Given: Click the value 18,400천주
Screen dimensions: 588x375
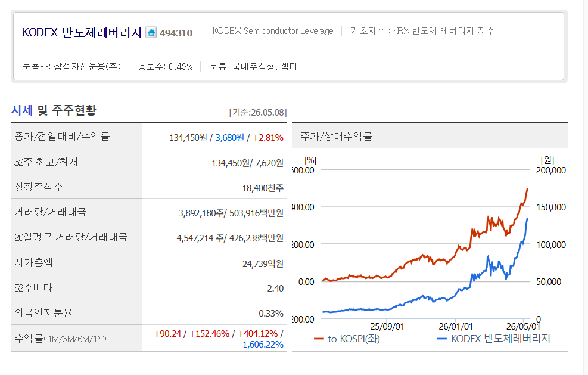Looking at the screenshot, I should 263,188.
